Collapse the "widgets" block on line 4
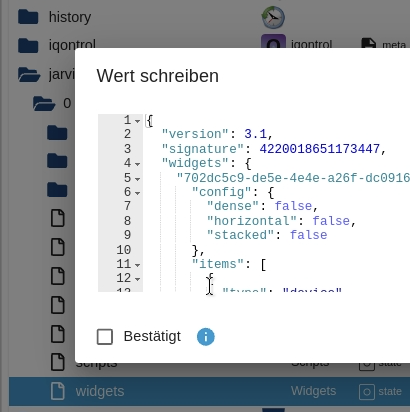Screen dimensions: 410x412 (x=137, y=164)
